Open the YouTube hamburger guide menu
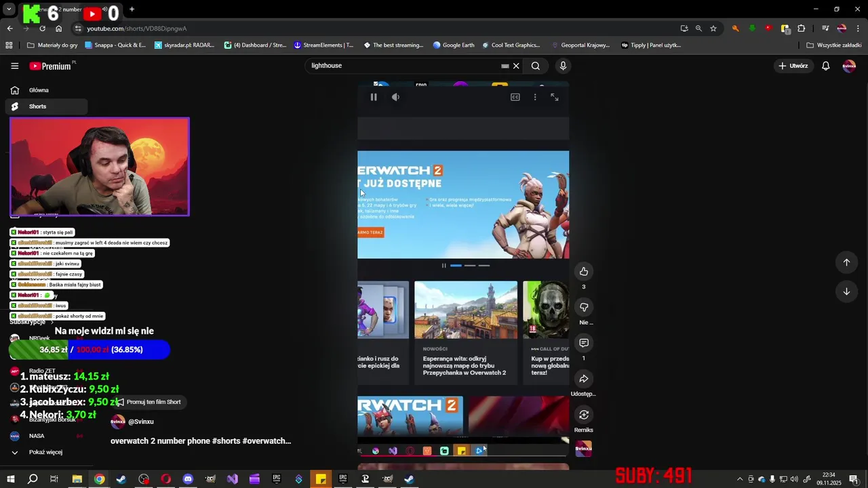868x488 pixels. tap(14, 66)
